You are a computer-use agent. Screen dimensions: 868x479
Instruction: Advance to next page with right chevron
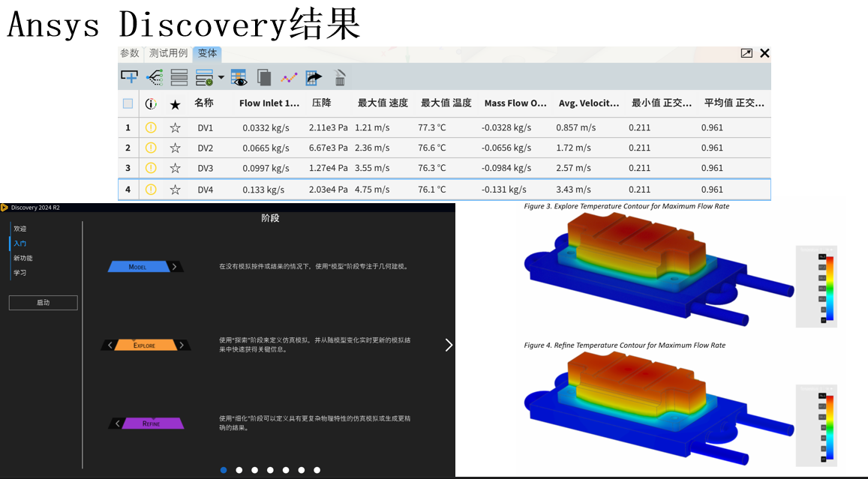coord(449,345)
